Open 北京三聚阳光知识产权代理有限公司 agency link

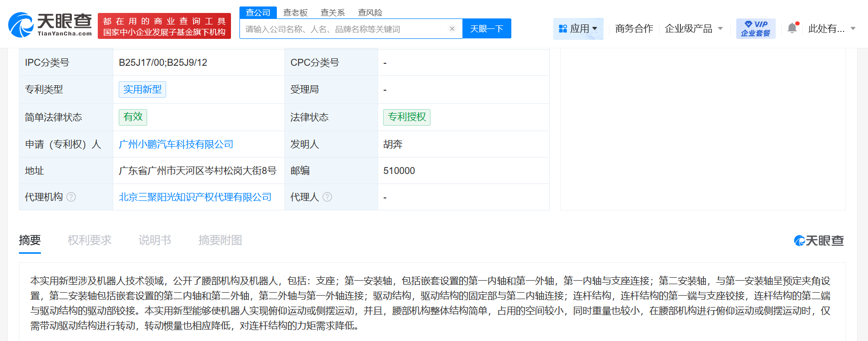point(195,197)
